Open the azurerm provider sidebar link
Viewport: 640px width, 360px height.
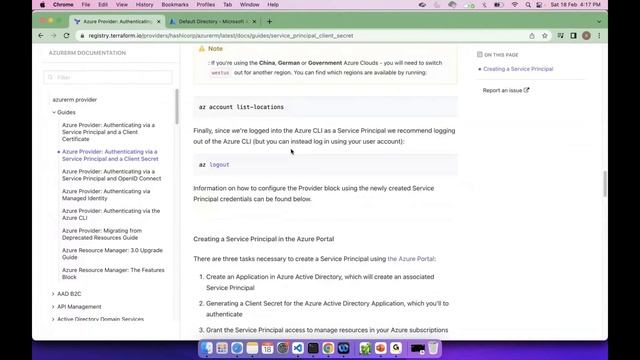coord(75,100)
